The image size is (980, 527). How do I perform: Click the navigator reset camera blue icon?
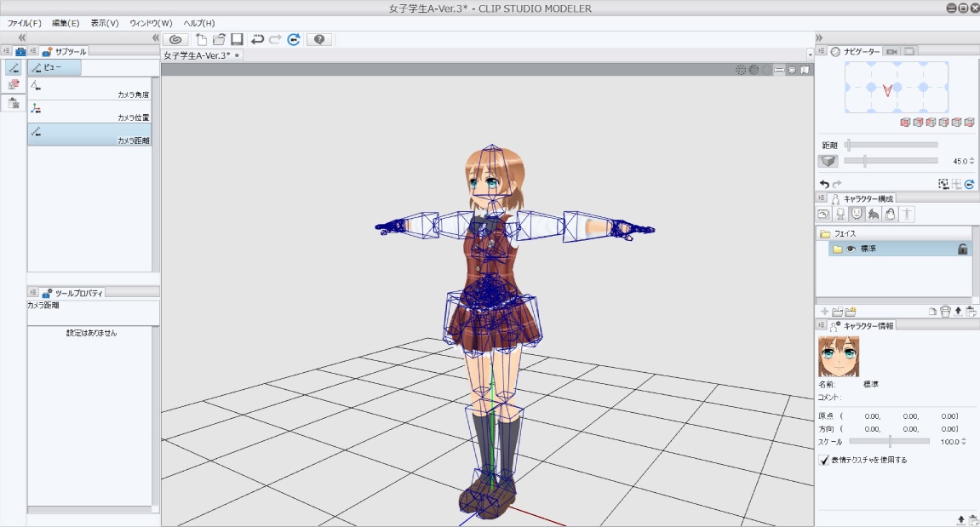click(970, 184)
